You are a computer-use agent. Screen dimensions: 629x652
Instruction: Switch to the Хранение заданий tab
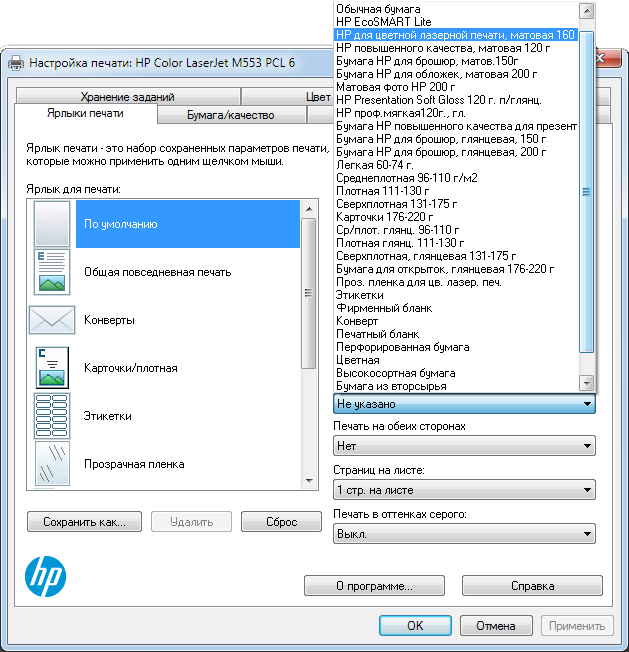(x=128, y=96)
